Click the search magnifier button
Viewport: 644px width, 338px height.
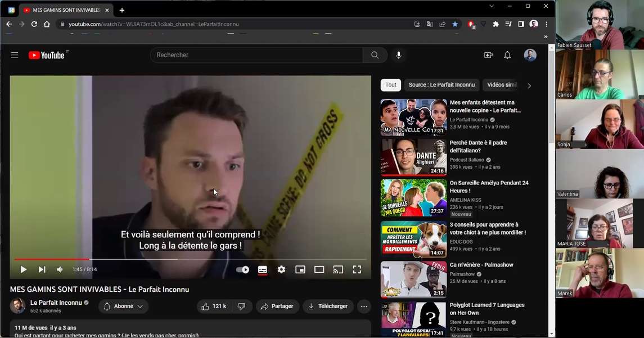[375, 55]
